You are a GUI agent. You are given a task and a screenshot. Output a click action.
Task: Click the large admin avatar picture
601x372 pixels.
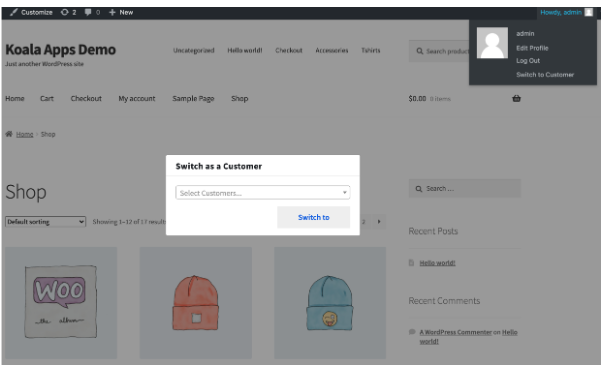click(492, 43)
